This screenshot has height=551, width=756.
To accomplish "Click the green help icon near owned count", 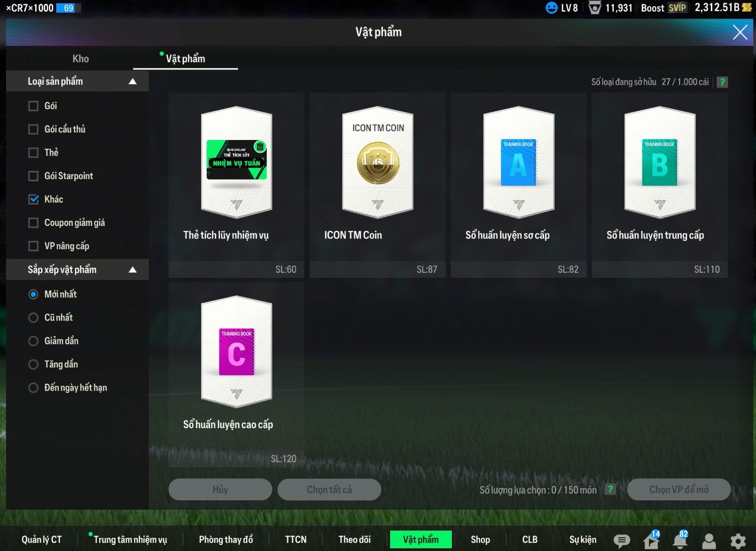I will [722, 82].
